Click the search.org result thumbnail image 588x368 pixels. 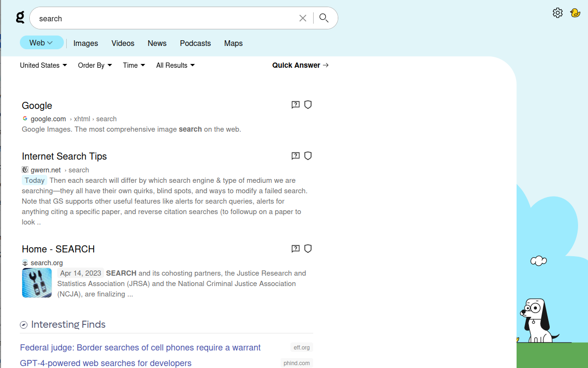(x=37, y=283)
